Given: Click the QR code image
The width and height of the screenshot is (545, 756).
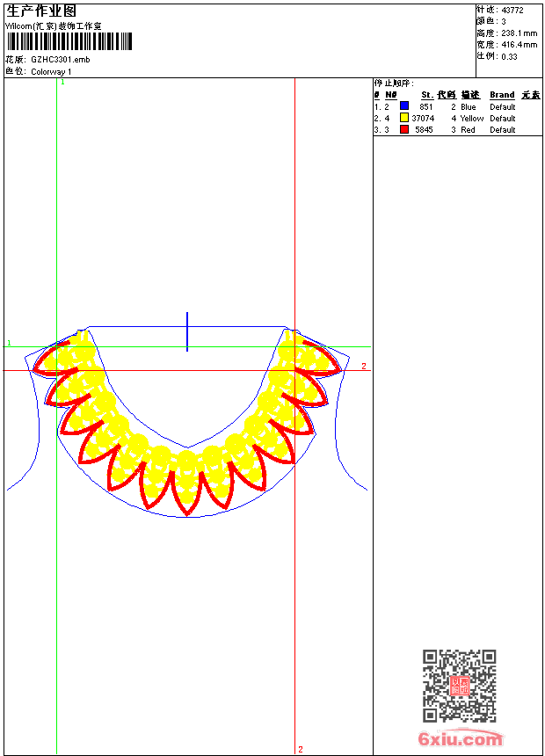Looking at the screenshot, I should pyautogui.click(x=460, y=686).
